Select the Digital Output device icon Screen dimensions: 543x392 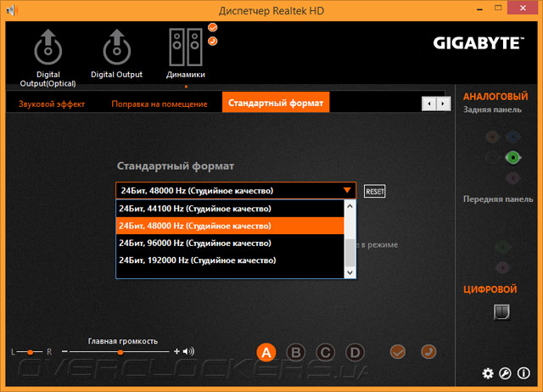(117, 48)
